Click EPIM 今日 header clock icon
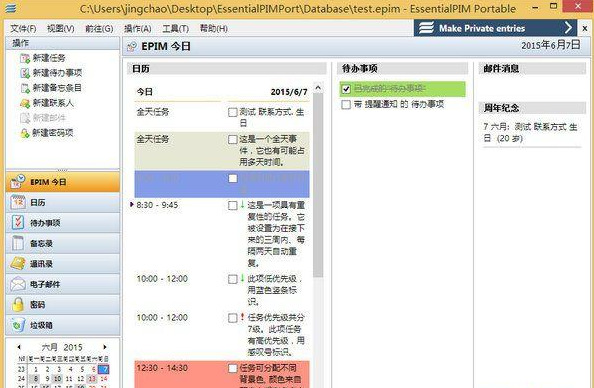The height and width of the screenshot is (388, 594). 132,47
